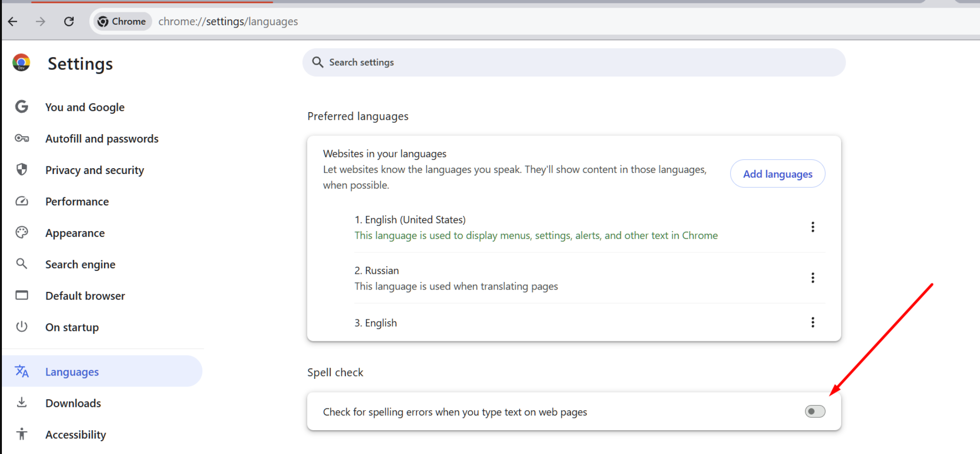Open the Performance settings page
980x454 pixels.
77,202
